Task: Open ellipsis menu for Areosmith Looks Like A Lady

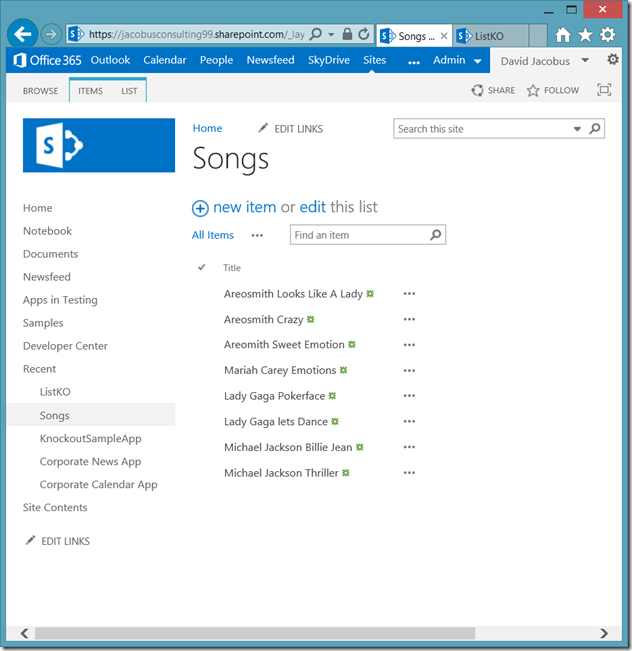Action: [x=409, y=294]
